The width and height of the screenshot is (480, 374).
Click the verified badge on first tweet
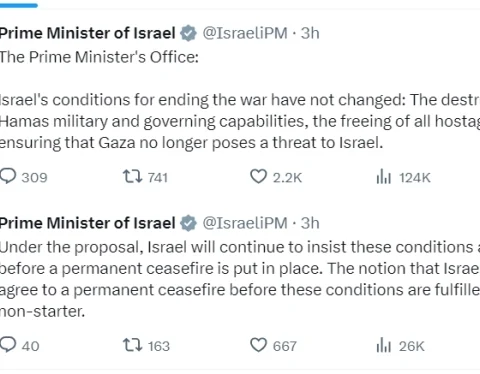[x=188, y=33]
